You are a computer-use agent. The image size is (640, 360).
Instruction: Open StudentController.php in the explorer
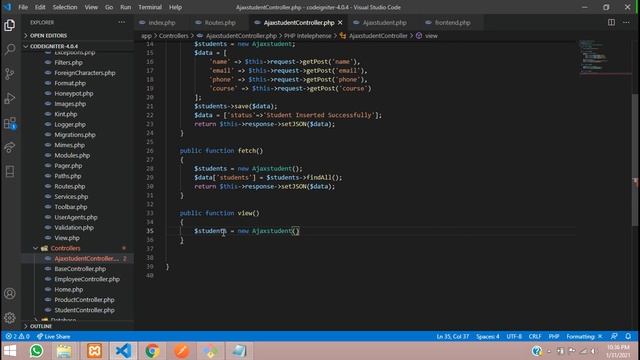click(x=84, y=310)
